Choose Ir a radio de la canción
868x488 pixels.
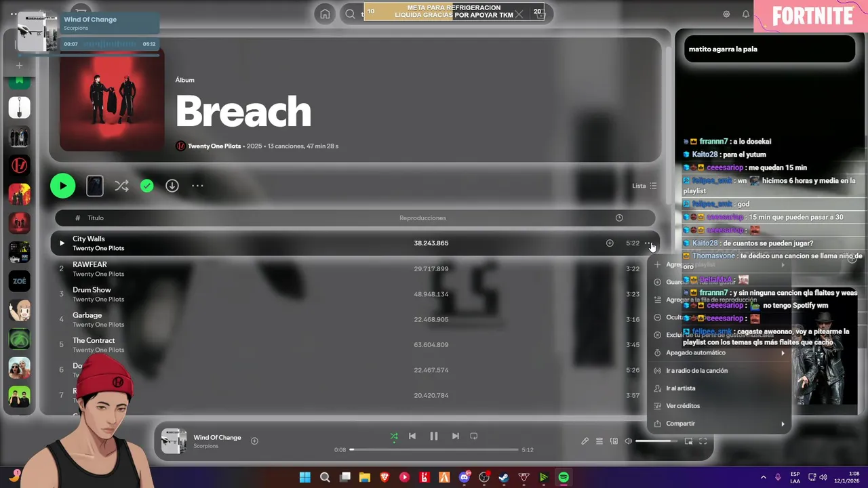(719, 371)
